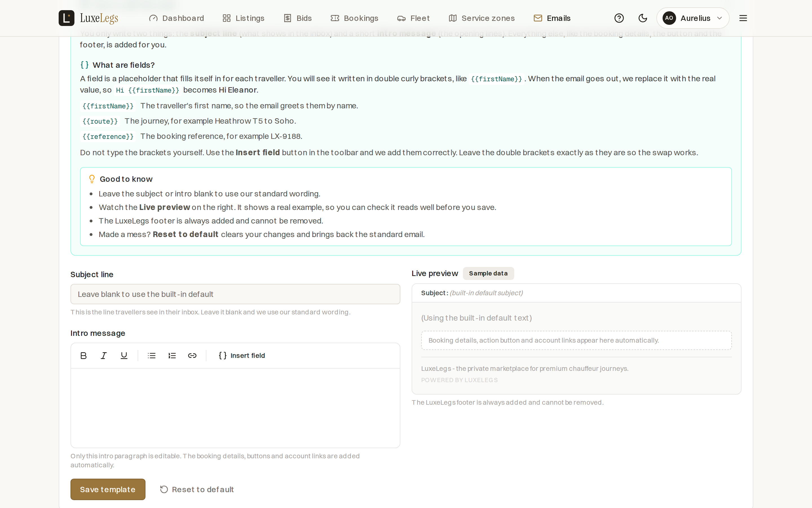Go to the Listings page
The width and height of the screenshot is (812, 508).
pos(244,18)
